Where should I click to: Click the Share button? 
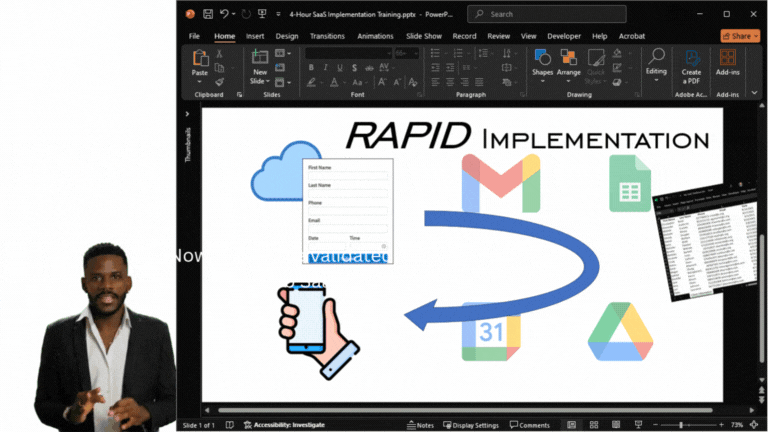(x=740, y=36)
